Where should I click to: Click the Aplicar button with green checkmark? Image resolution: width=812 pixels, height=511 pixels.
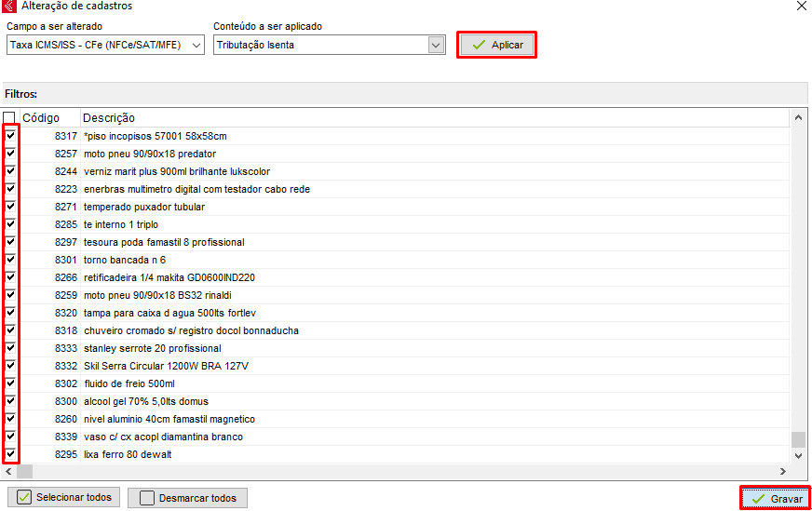pyautogui.click(x=496, y=45)
